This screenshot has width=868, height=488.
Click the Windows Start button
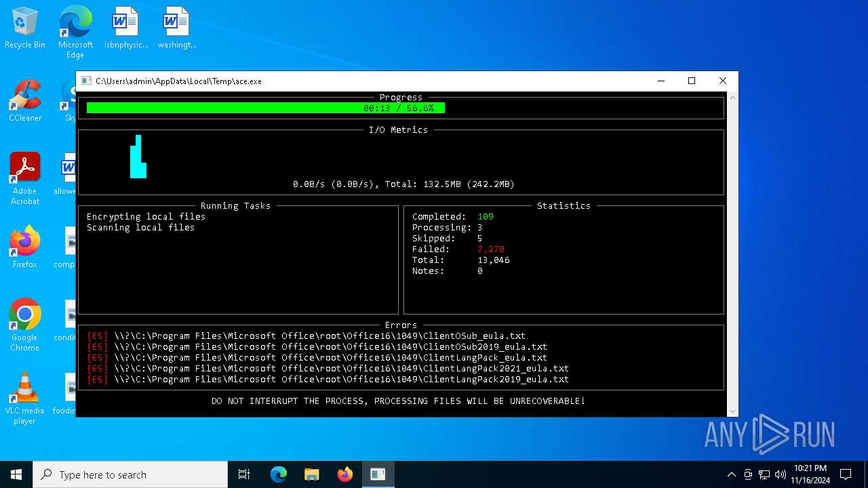[x=16, y=474]
